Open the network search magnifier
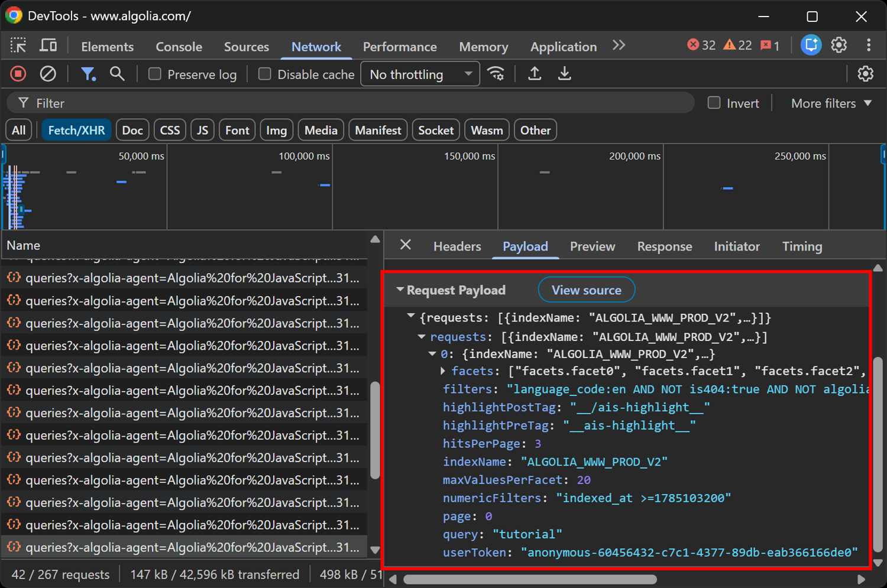Image resolution: width=887 pixels, height=588 pixels. (x=117, y=74)
